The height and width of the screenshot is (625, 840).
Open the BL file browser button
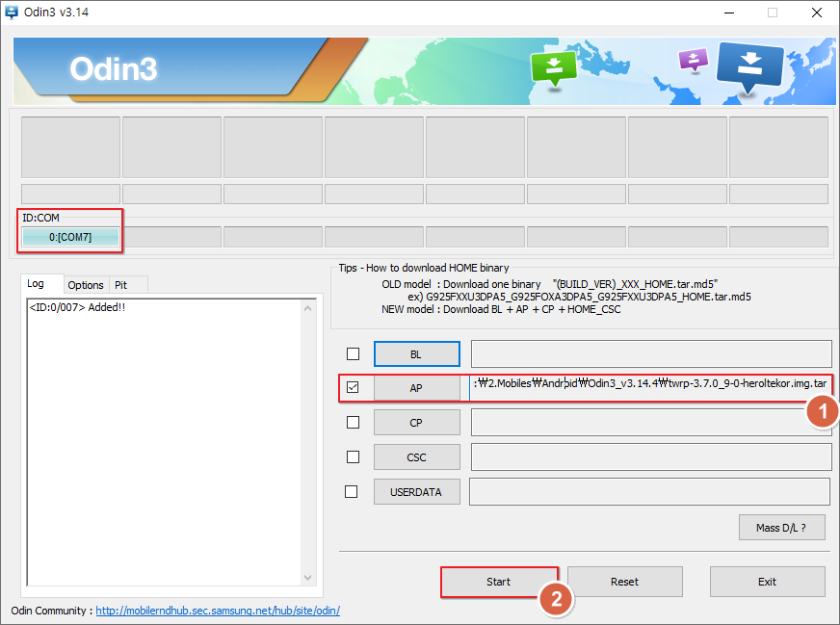click(x=416, y=354)
